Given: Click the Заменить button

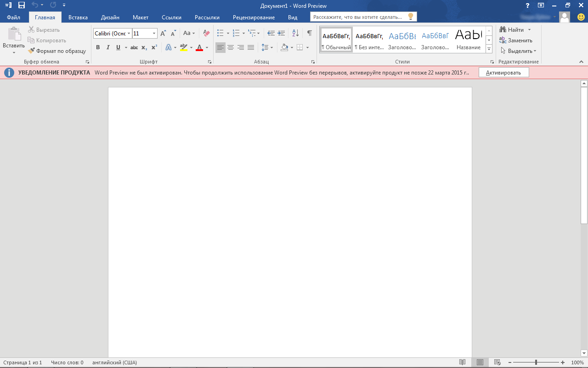Looking at the screenshot, I should 516,40.
